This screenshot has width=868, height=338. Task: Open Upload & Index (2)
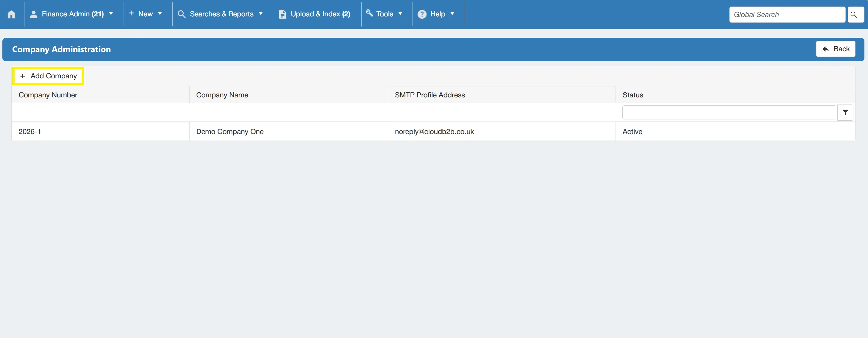click(315, 14)
